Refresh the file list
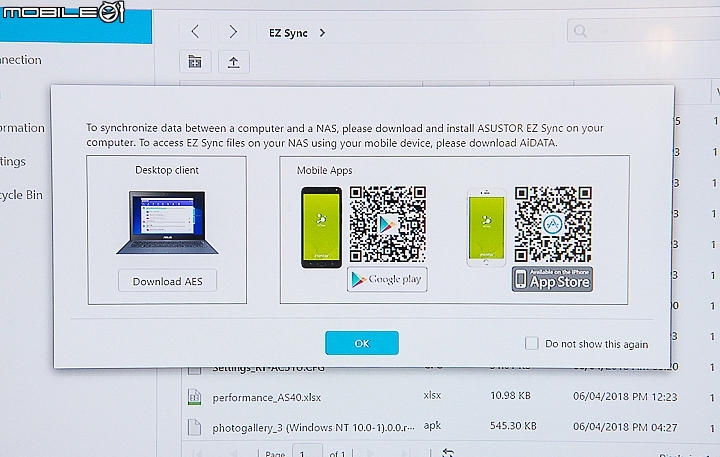 tap(448, 452)
